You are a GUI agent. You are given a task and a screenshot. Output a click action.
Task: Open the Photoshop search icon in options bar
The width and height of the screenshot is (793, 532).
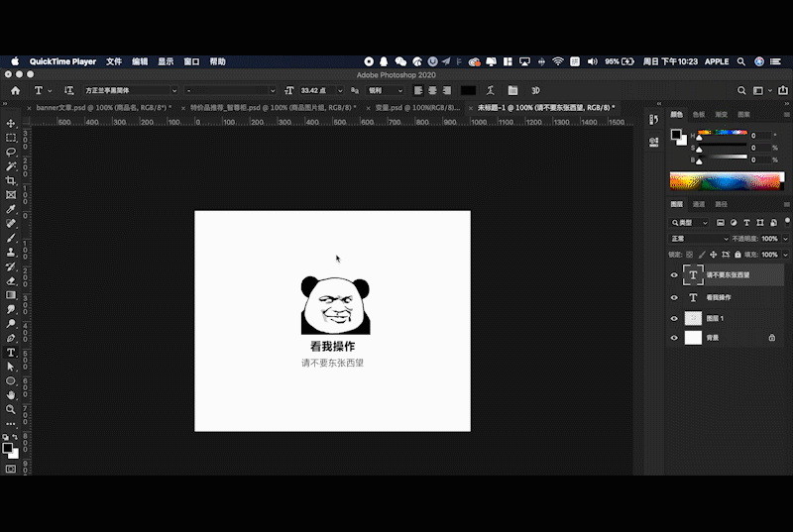(741, 90)
